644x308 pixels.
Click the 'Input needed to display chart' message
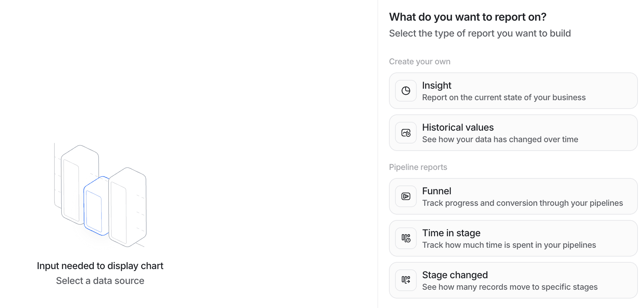100,266
